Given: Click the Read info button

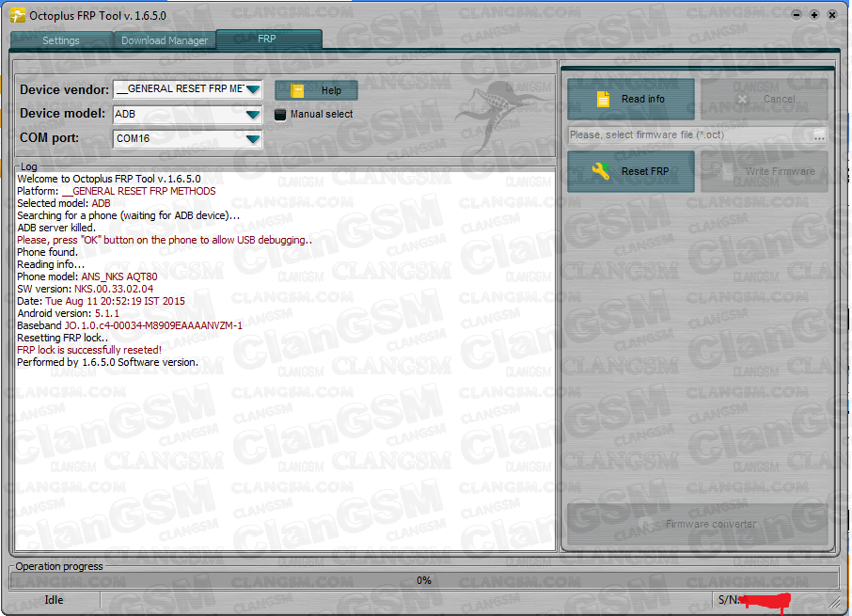Looking at the screenshot, I should tap(631, 99).
